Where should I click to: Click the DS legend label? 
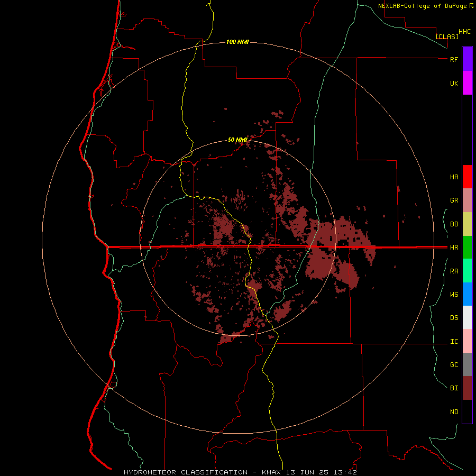coord(454,318)
